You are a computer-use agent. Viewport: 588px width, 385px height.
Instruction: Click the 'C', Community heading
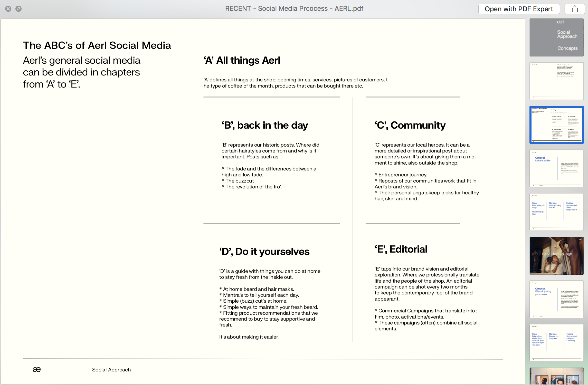pyautogui.click(x=410, y=125)
